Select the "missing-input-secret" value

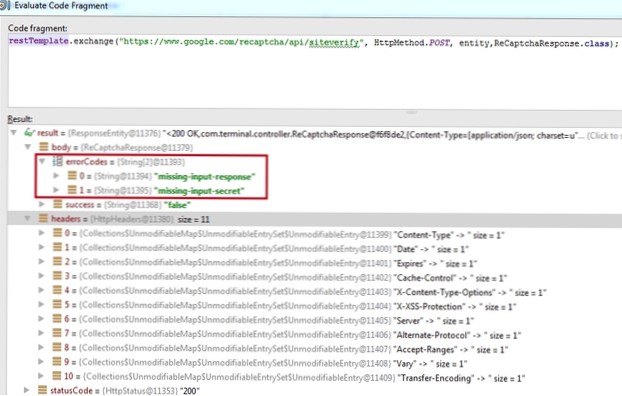click(x=199, y=191)
